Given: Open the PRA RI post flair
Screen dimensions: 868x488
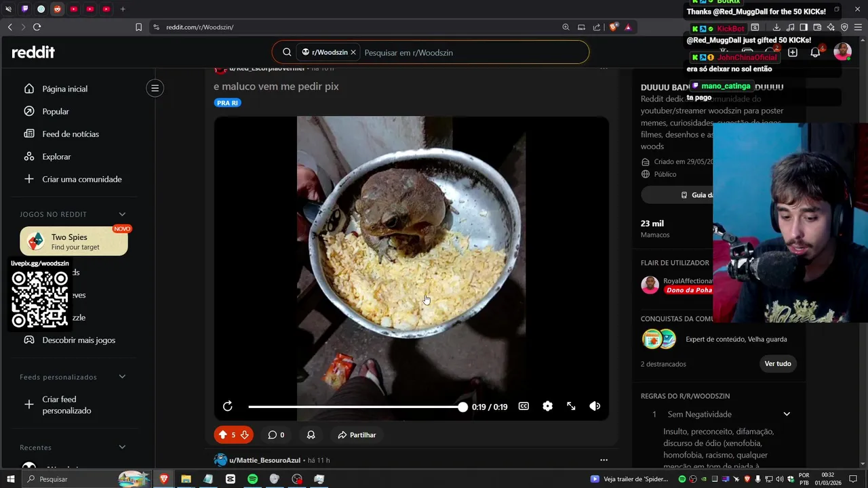Looking at the screenshot, I should tap(227, 103).
